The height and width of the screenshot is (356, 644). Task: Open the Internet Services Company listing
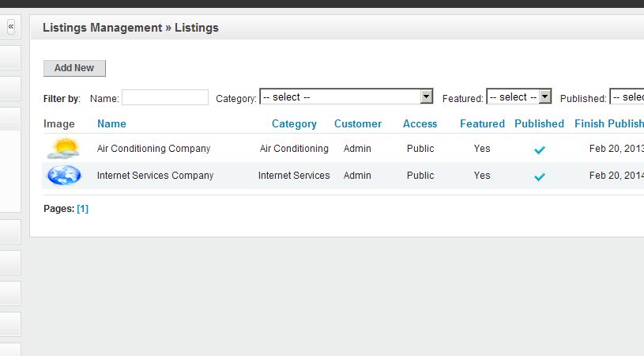coord(155,176)
